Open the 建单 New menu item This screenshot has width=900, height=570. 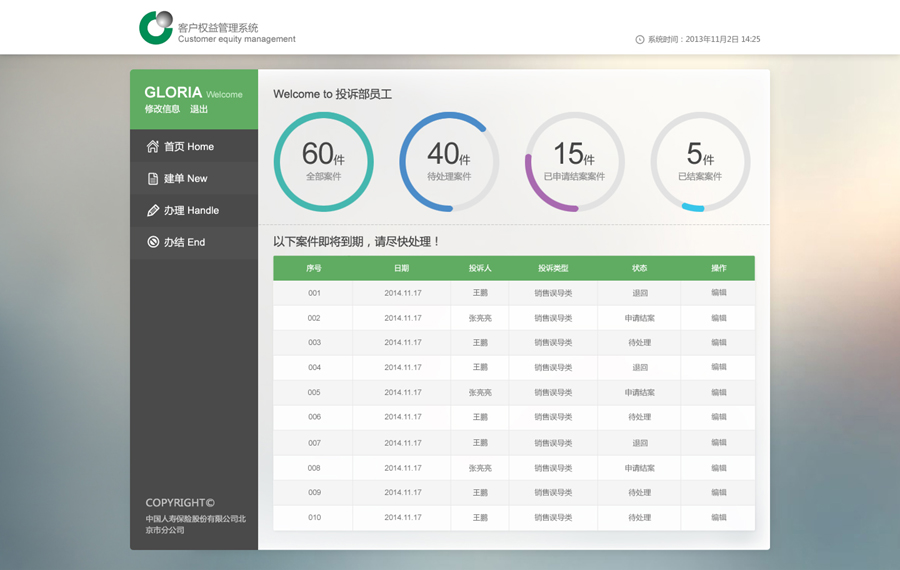click(186, 179)
